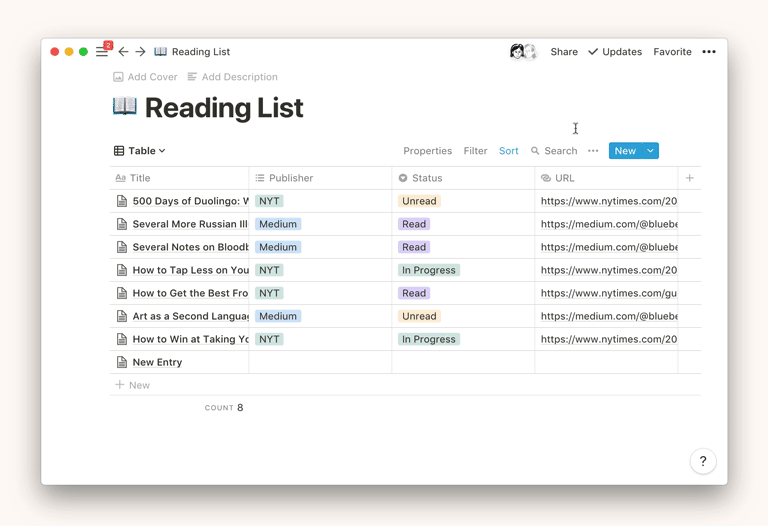This screenshot has width=768, height=526.
Task: Open the New button dropdown arrow
Action: click(x=650, y=151)
